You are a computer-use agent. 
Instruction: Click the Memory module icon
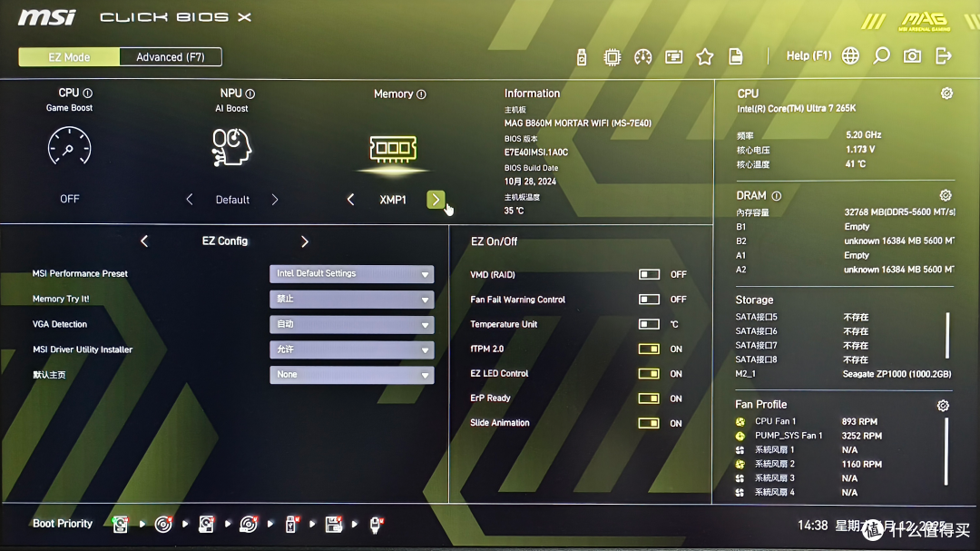(x=393, y=149)
